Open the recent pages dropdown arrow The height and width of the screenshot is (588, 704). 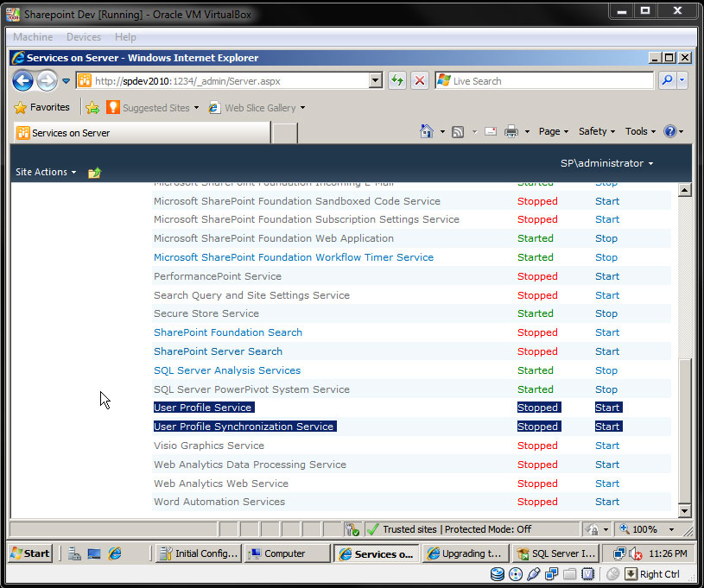pos(66,81)
